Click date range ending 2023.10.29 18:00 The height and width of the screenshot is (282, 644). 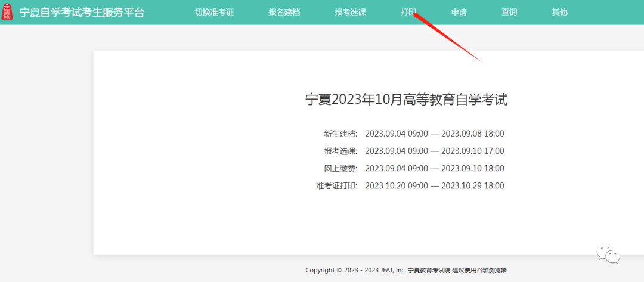pos(435,185)
